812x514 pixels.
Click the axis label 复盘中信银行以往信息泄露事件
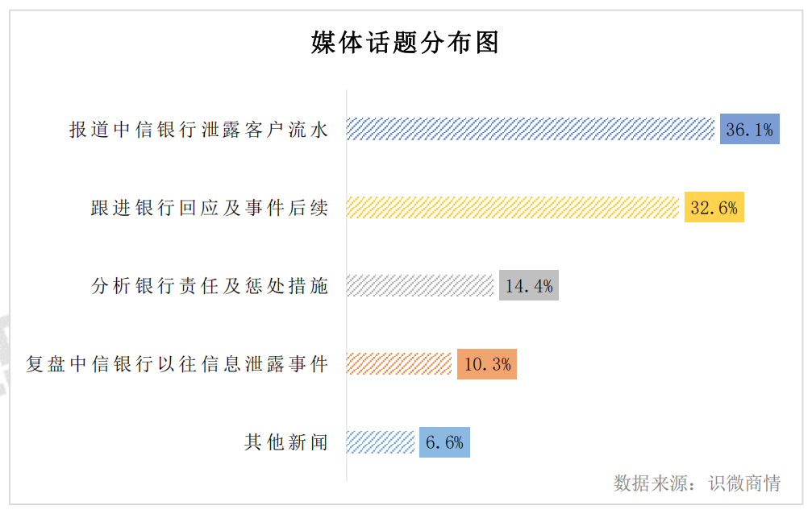[177, 364]
